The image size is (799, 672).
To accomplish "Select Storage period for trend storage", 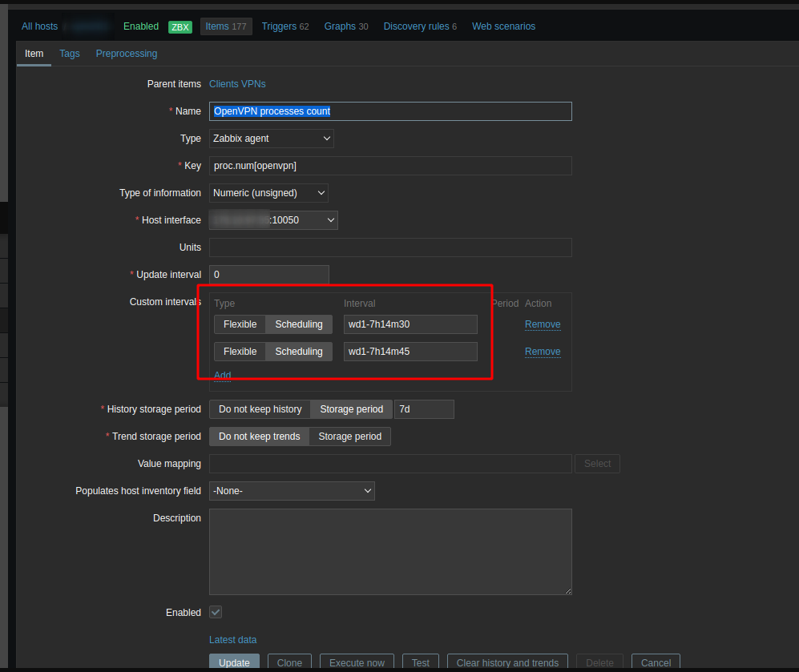I will point(349,437).
